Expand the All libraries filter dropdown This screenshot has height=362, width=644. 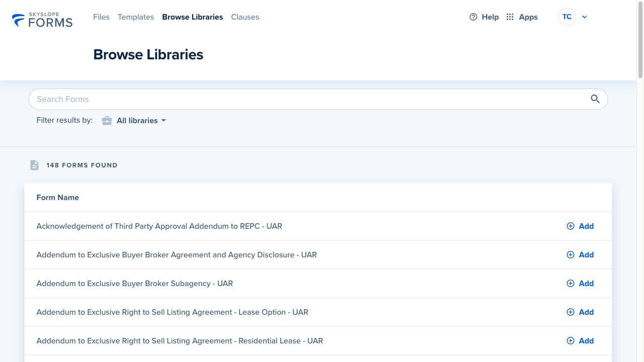tap(137, 121)
